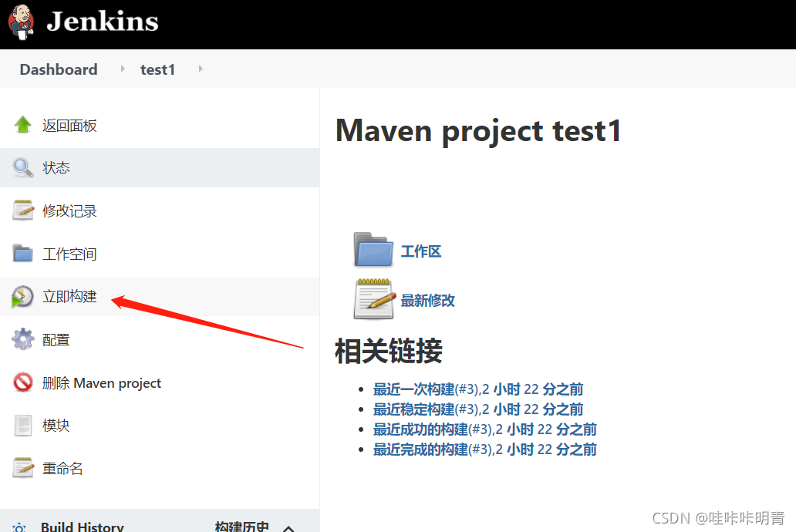Viewport: 796px width, 532px height.
Task: Open 最近一次构建(#3) link
Action: (x=478, y=389)
